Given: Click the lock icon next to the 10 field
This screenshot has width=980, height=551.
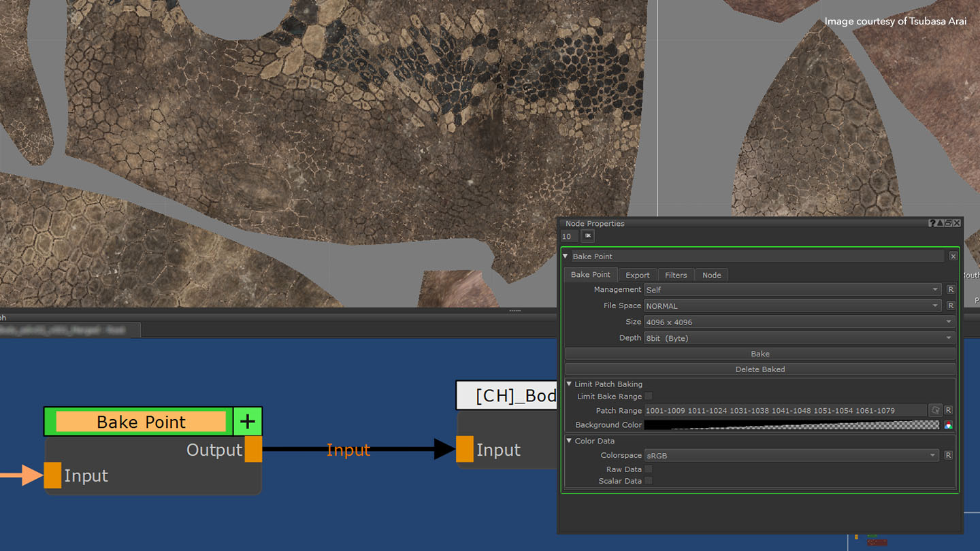Looking at the screenshot, I should 587,236.
